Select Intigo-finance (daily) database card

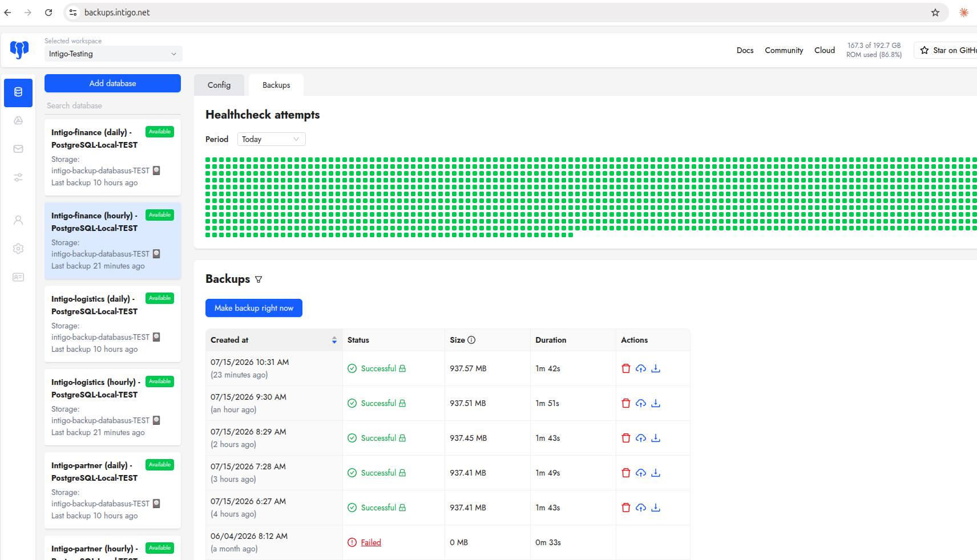112,157
